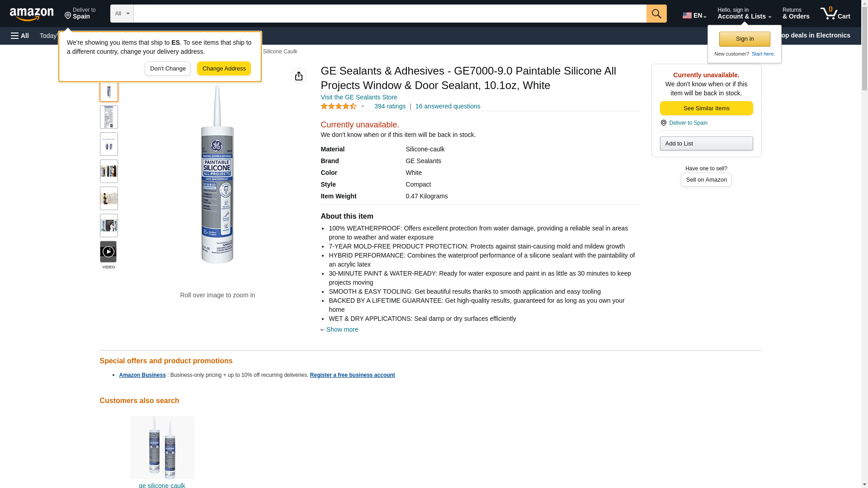
Task: Open Account & Lists menu
Action: pyautogui.click(x=744, y=14)
